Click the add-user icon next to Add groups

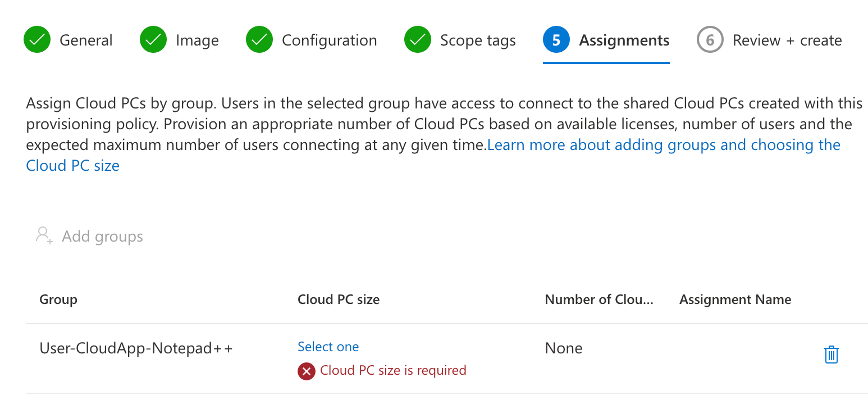[44, 235]
